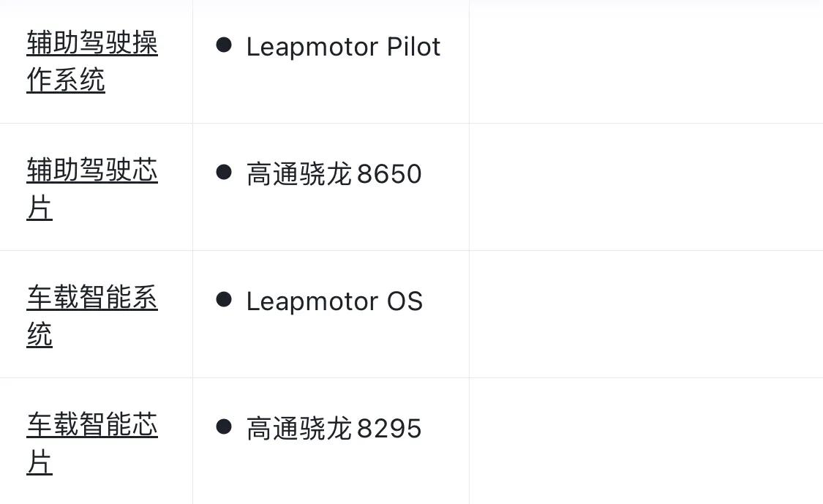
Task: Click the bullet dot beside 高通骁龙 8295
Action: pos(224,426)
